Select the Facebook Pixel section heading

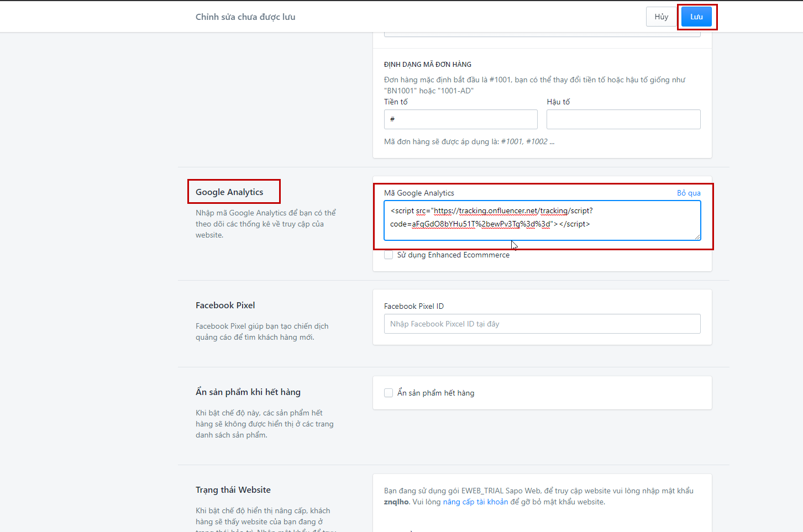click(x=225, y=305)
